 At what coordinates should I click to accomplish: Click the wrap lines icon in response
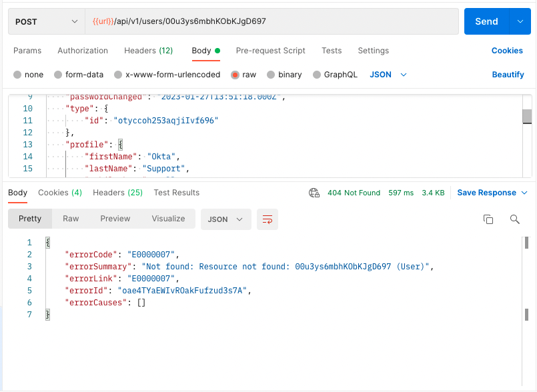tap(267, 219)
